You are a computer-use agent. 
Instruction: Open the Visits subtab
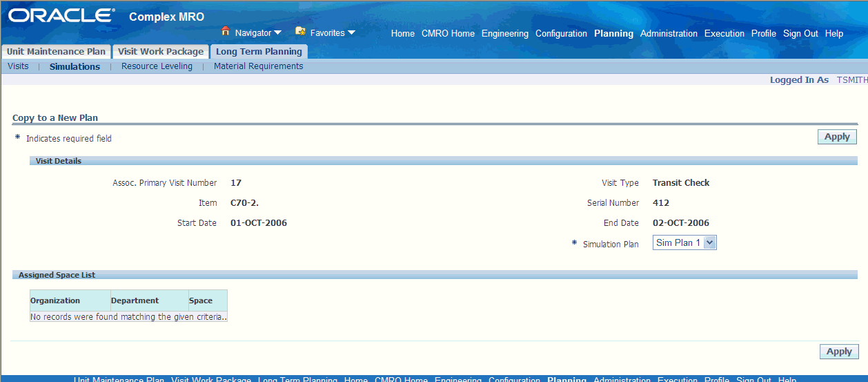18,66
